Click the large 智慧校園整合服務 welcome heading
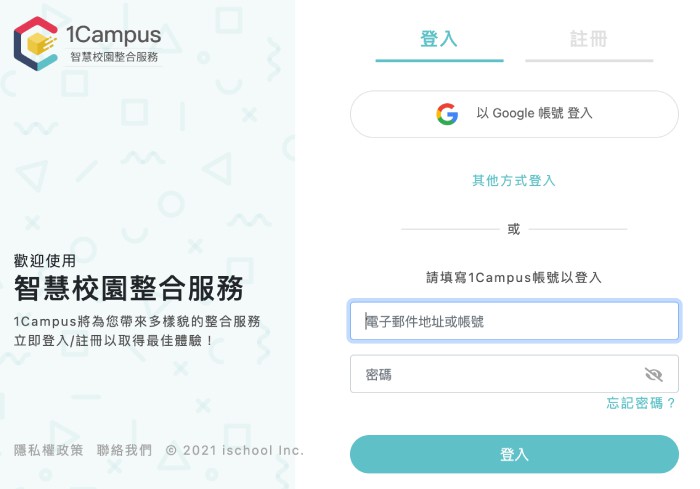This screenshot has height=489, width=700. tap(129, 289)
